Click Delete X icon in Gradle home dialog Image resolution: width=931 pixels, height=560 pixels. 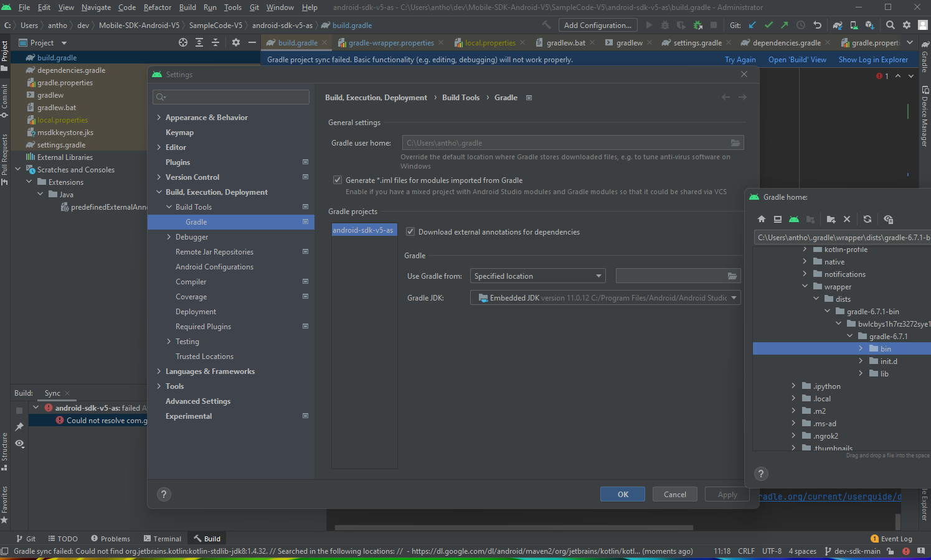(847, 219)
